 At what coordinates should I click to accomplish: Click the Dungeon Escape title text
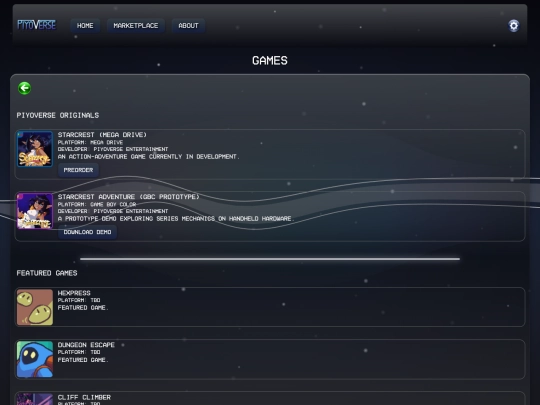coord(86,345)
